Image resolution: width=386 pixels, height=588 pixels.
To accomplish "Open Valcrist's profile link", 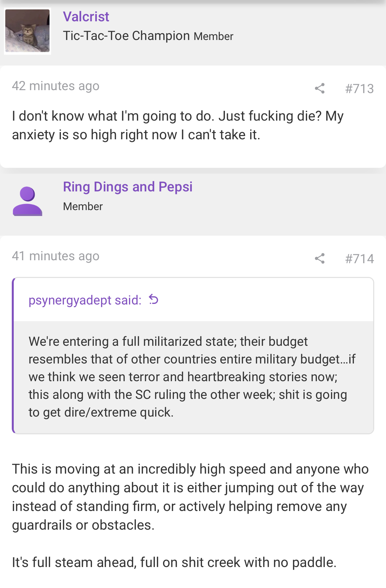I will click(86, 17).
